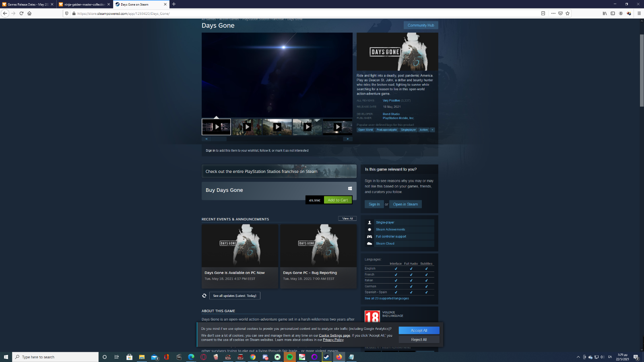Click the Steam Achievements feature icon
Viewport: 644px width, 362px height.
(369, 229)
